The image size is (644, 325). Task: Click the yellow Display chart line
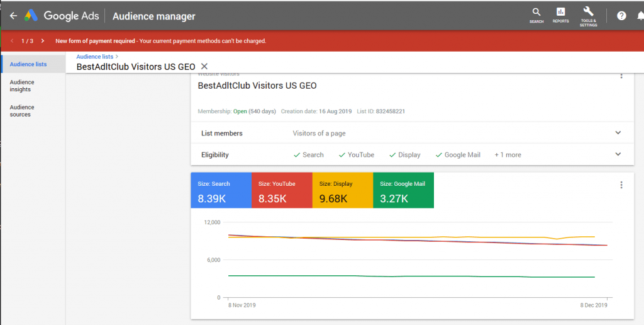coord(411,237)
